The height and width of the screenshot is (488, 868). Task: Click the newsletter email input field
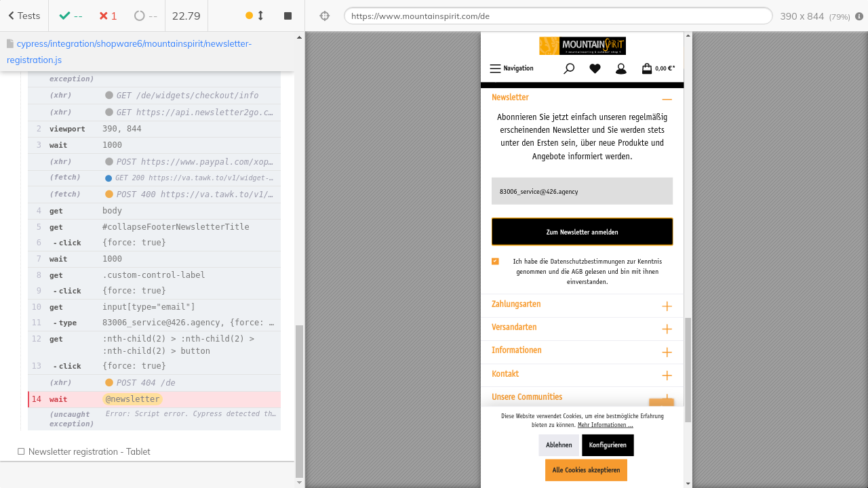582,191
